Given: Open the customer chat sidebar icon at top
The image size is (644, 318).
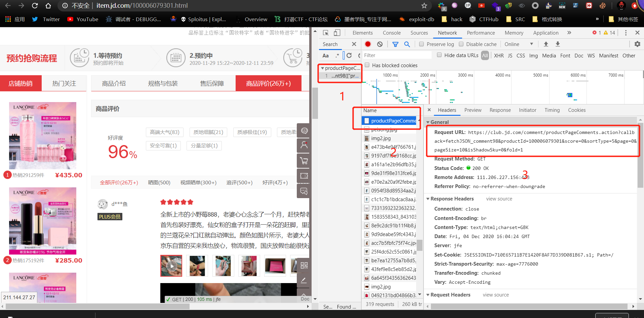Looking at the screenshot, I should click(x=304, y=130).
